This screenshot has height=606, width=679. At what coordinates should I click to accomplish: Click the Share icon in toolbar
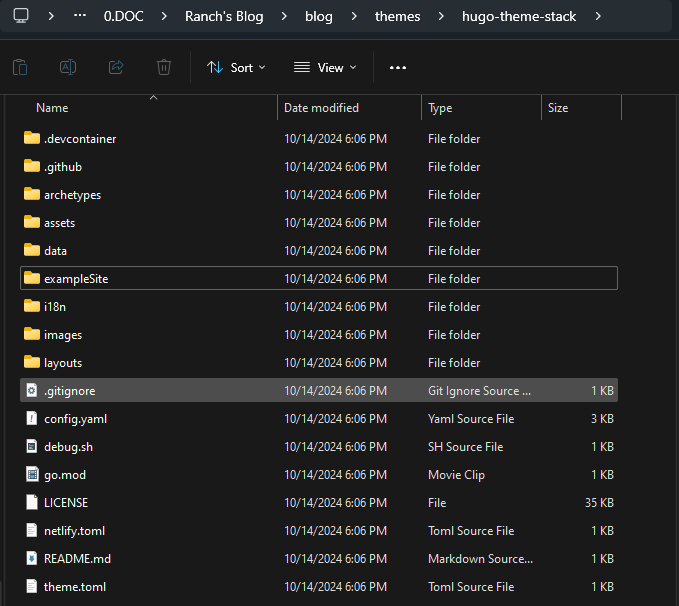click(x=116, y=67)
